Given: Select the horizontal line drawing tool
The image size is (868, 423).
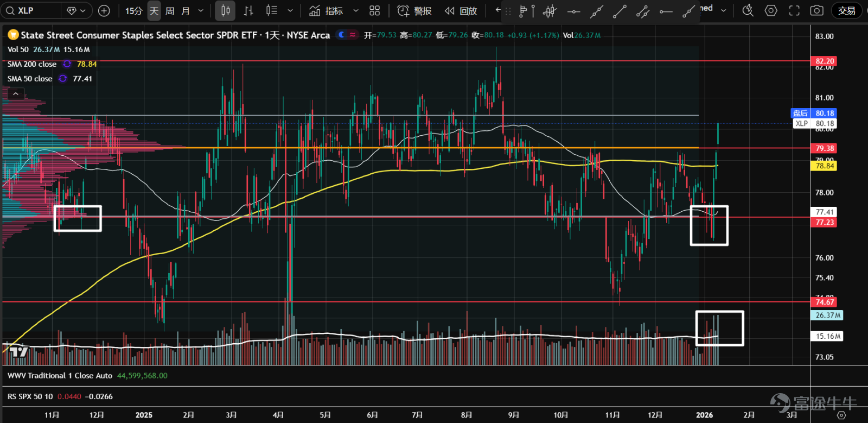Looking at the screenshot, I should (x=573, y=11).
